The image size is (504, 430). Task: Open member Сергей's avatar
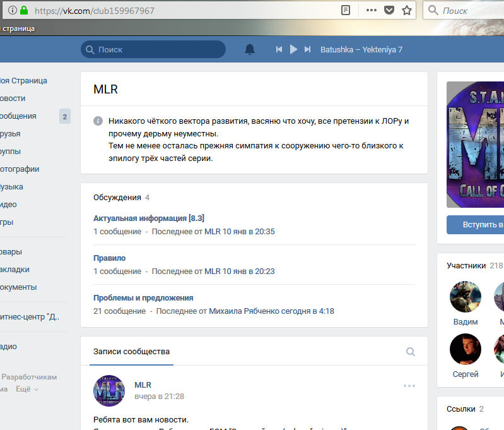pyautogui.click(x=466, y=349)
